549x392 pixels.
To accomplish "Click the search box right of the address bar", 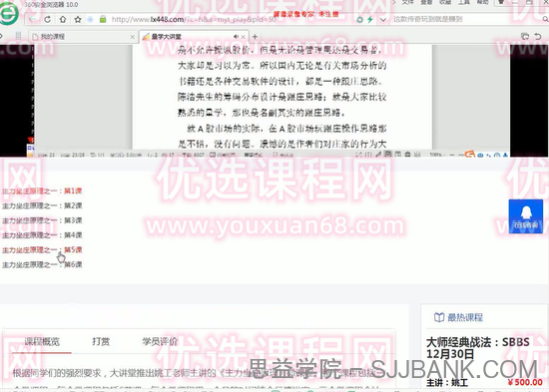I will pos(467,19).
